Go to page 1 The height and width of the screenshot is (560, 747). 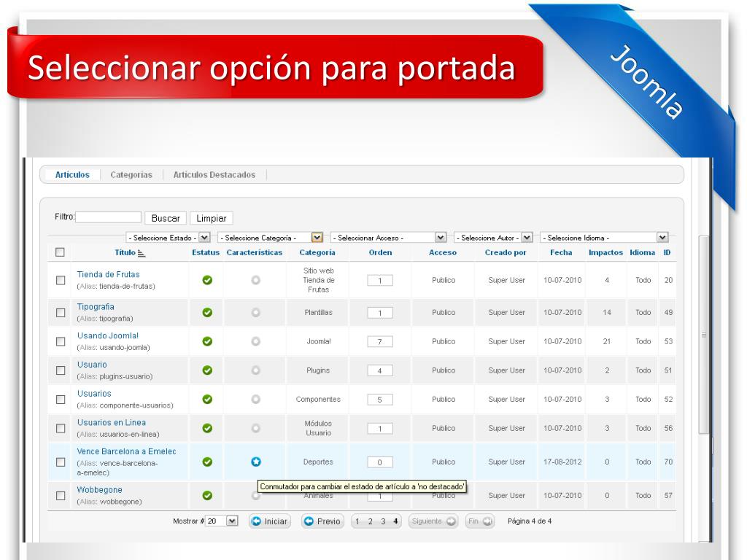(357, 521)
